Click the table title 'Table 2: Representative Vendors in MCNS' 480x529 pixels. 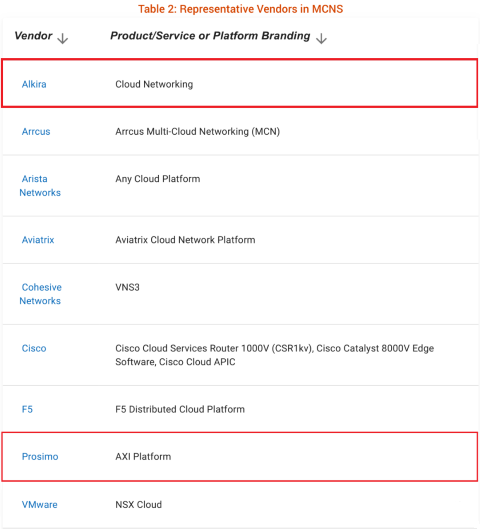(x=241, y=9)
